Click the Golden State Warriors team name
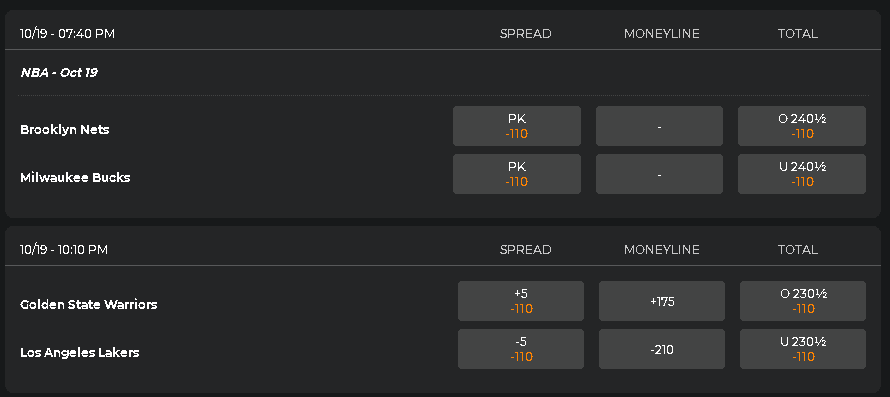This screenshot has height=397, width=890. click(89, 304)
